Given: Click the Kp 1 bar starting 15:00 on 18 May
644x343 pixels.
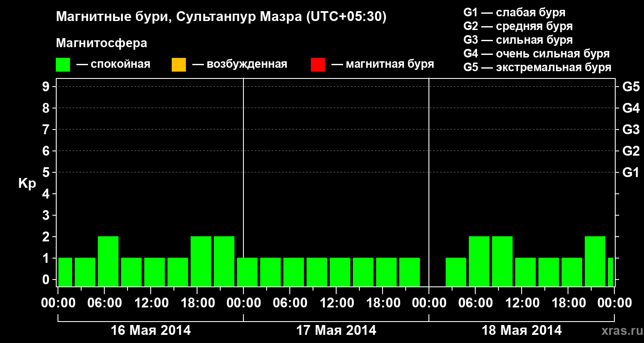Looking at the screenshot, I should pyautogui.click(x=549, y=272).
